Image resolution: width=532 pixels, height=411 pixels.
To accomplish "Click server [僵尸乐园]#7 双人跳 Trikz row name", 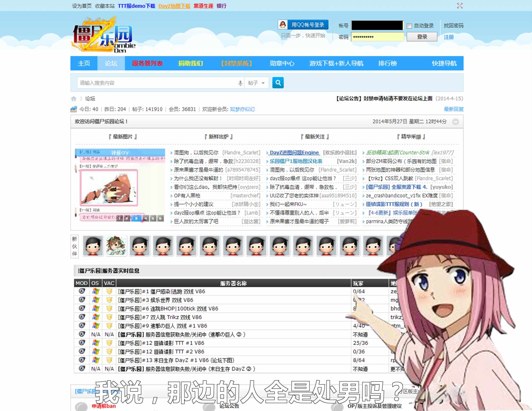I will pyautogui.click(x=160, y=317).
